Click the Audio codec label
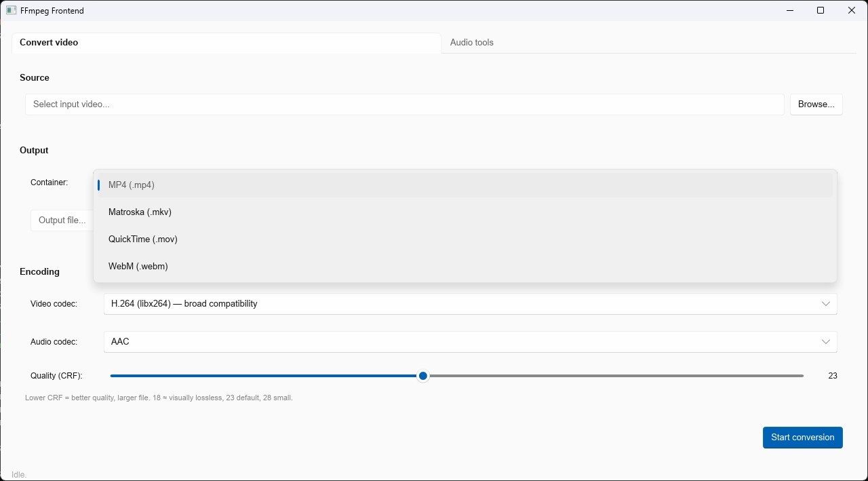The image size is (868, 481). pyautogui.click(x=54, y=342)
